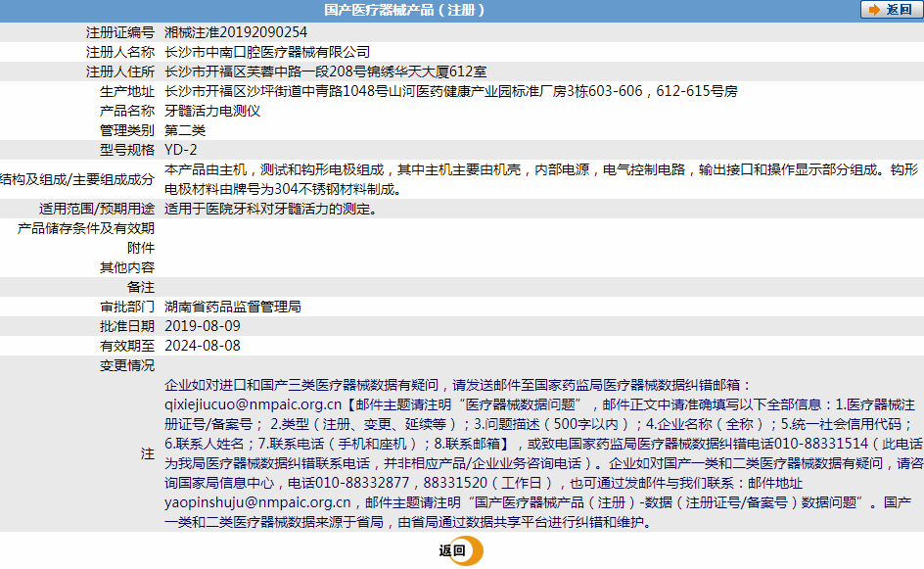
Task: Select the label 备注
Action: [x=141, y=287]
